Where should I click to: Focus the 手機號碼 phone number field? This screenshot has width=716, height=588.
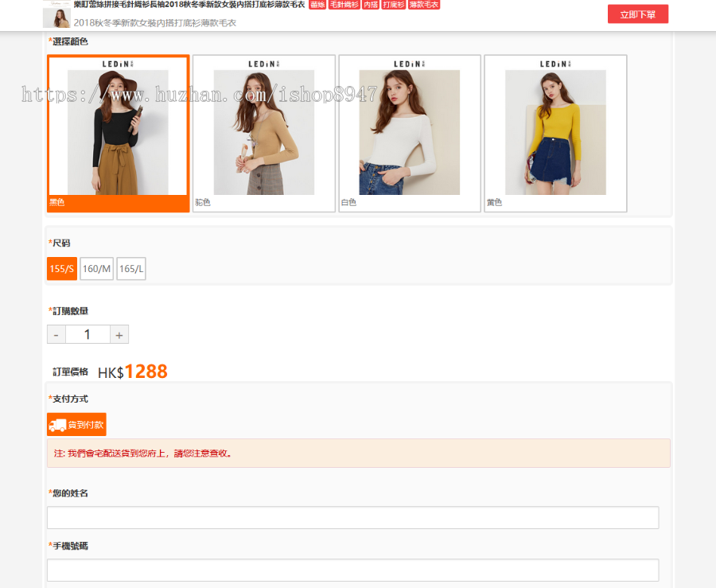352,570
